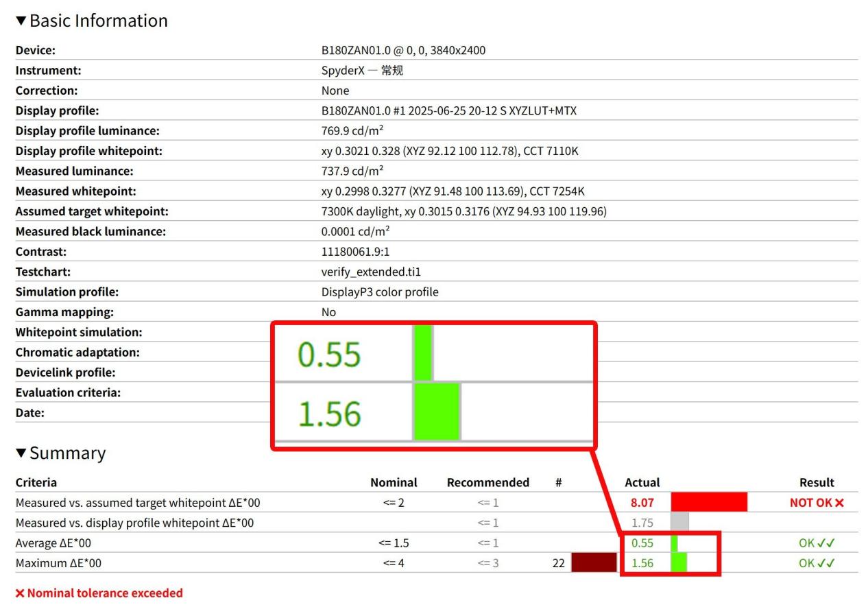Click the Criteria column header
This screenshot has width=868, height=607.
[x=36, y=482]
